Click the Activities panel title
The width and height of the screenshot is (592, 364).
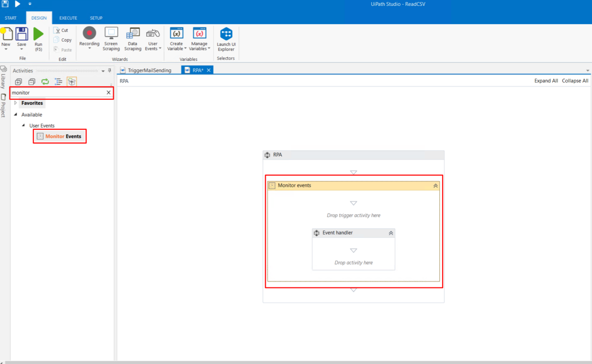click(23, 71)
